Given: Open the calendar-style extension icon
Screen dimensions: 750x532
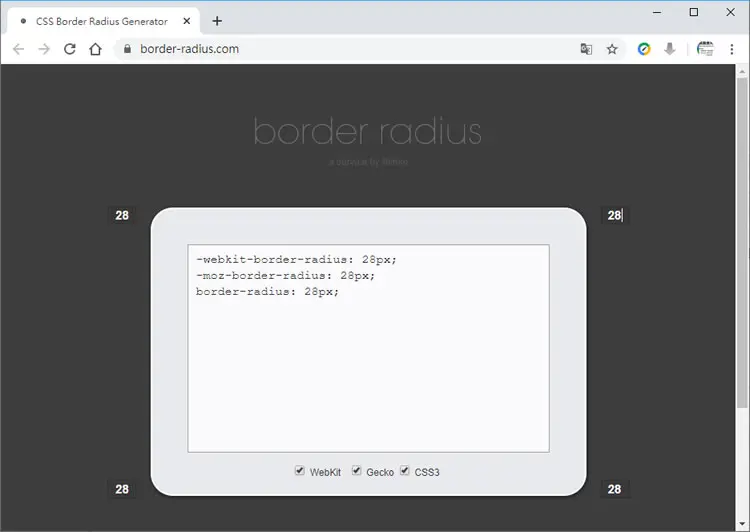Looking at the screenshot, I should [x=705, y=49].
